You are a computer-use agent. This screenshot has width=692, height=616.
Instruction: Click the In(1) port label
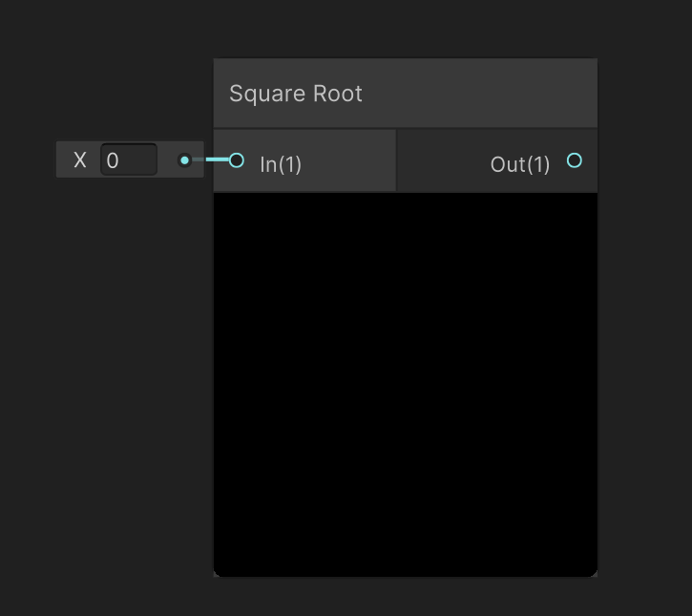coord(281,164)
